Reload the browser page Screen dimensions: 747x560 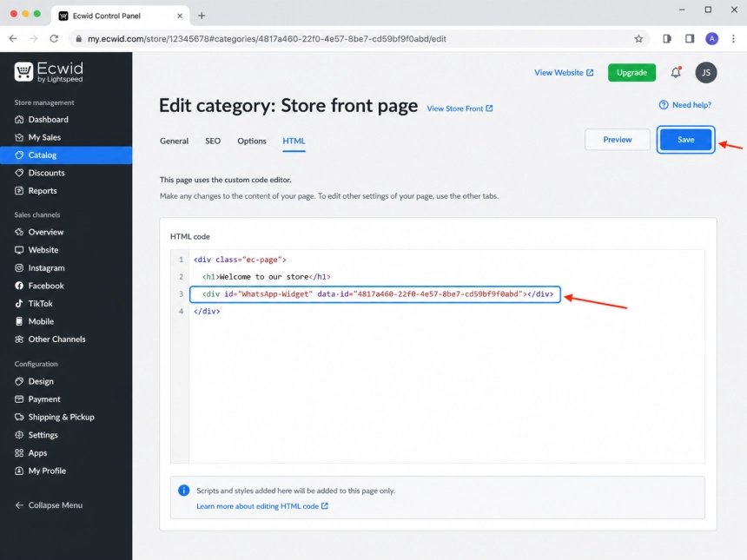54,38
